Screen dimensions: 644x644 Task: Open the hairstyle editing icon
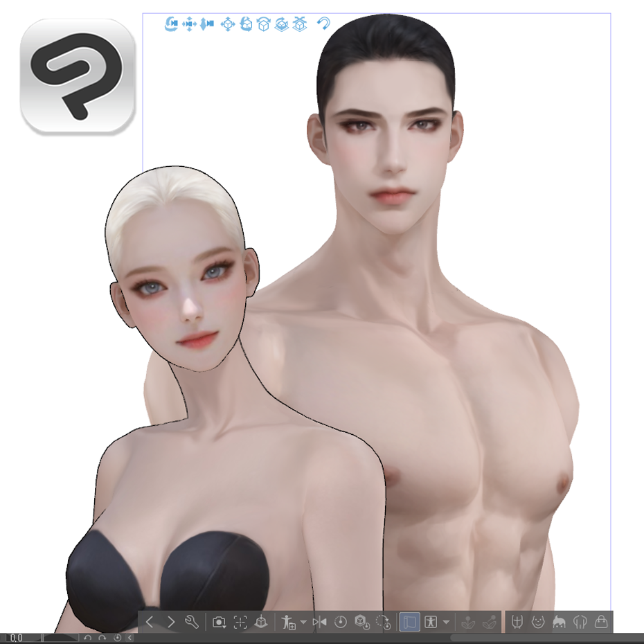(559, 622)
